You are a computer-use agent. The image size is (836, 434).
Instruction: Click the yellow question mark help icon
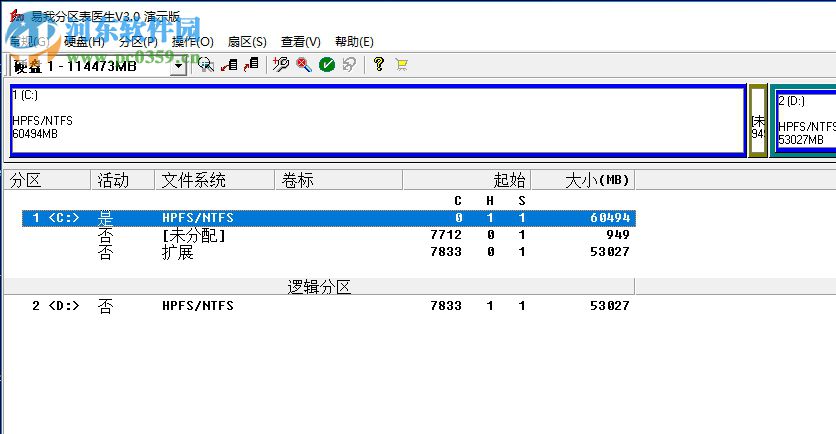tap(379, 65)
